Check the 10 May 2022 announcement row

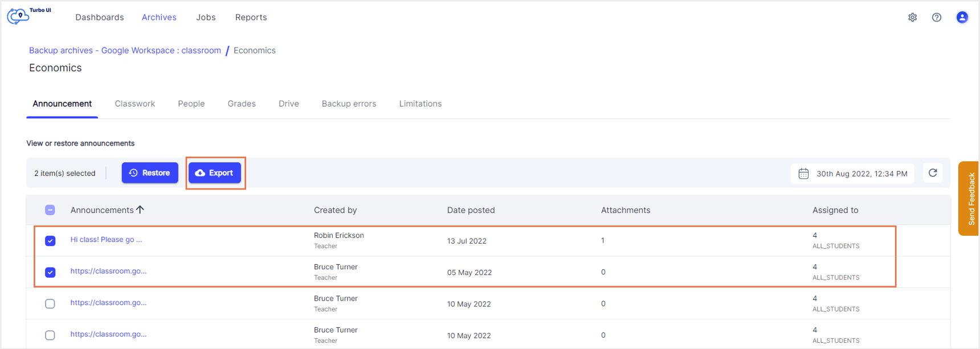tap(50, 303)
